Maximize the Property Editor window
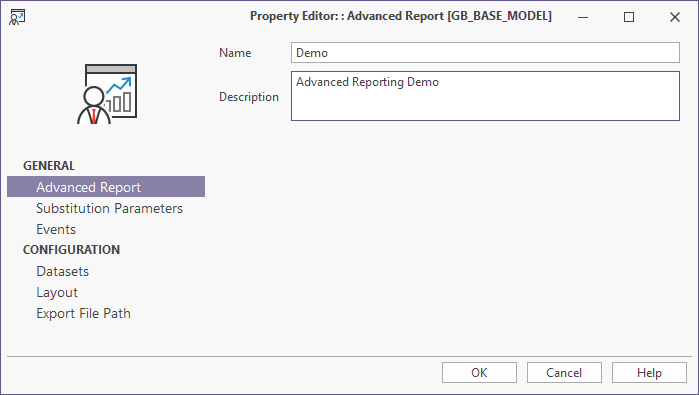 [x=629, y=17]
